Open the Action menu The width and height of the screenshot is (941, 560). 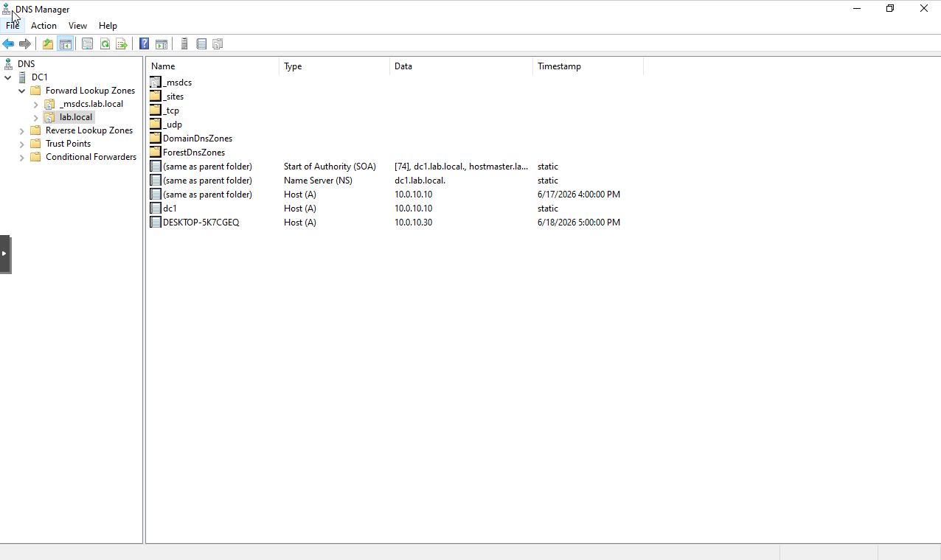[x=44, y=26]
